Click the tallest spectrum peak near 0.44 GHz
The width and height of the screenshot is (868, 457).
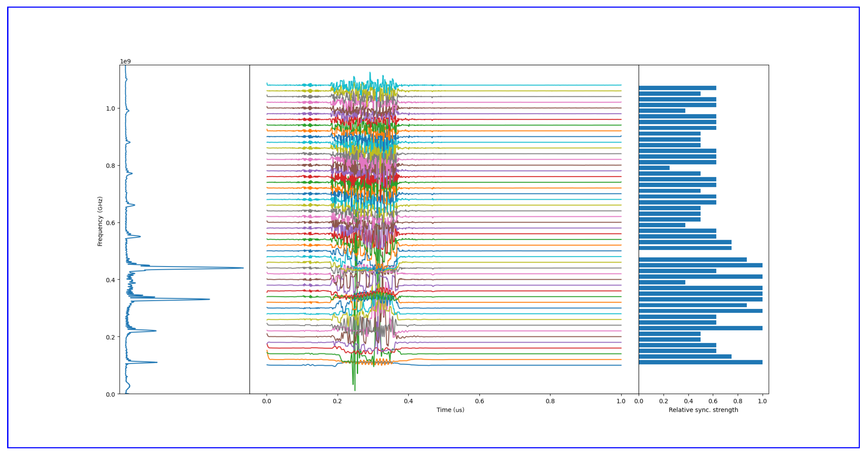click(242, 268)
